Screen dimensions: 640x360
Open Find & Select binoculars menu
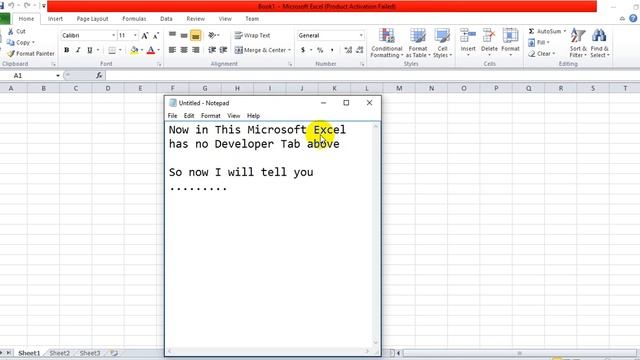click(x=599, y=43)
